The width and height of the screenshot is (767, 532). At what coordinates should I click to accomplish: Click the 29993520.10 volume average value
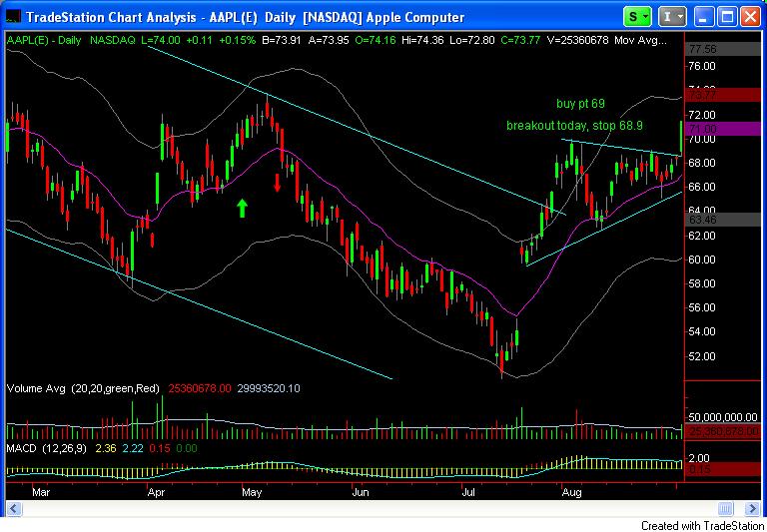[269, 388]
